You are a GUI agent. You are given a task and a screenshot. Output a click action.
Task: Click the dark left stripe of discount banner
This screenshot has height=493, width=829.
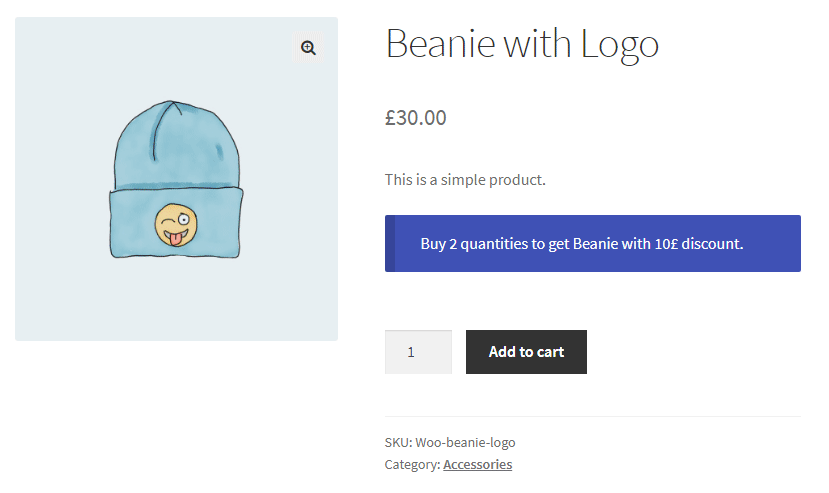coord(390,243)
